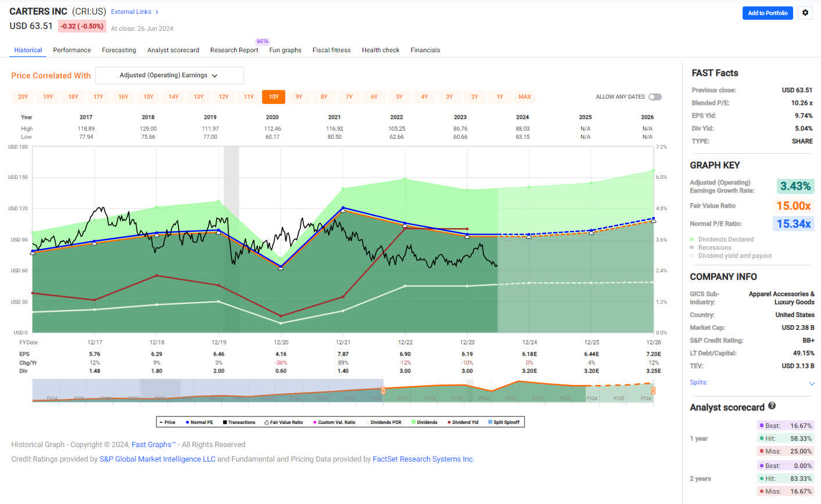Click the chevron next to External Links
The height and width of the screenshot is (504, 821).
click(157, 12)
